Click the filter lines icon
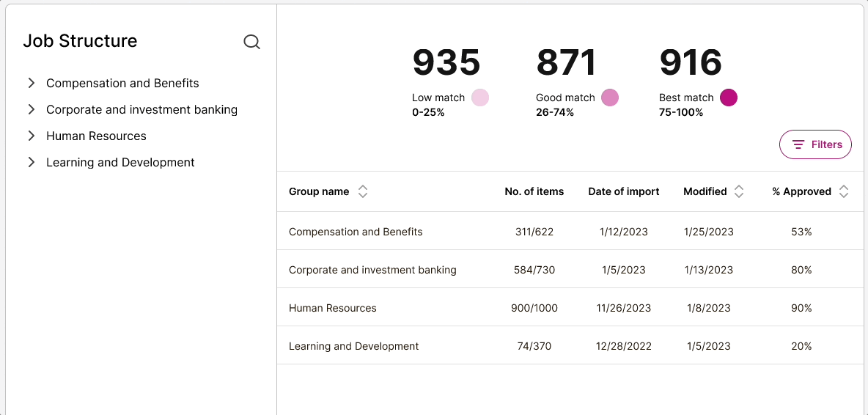The width and height of the screenshot is (868, 415). [x=798, y=144]
